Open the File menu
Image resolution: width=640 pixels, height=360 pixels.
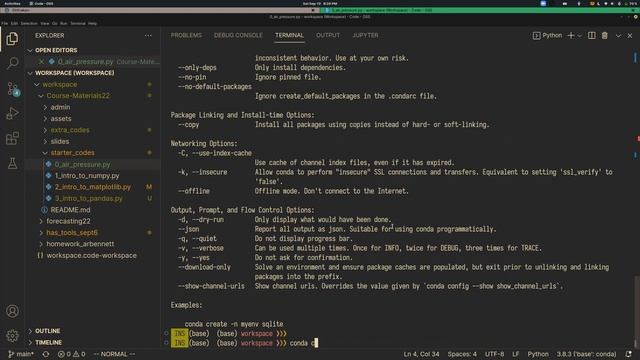(4, 24)
